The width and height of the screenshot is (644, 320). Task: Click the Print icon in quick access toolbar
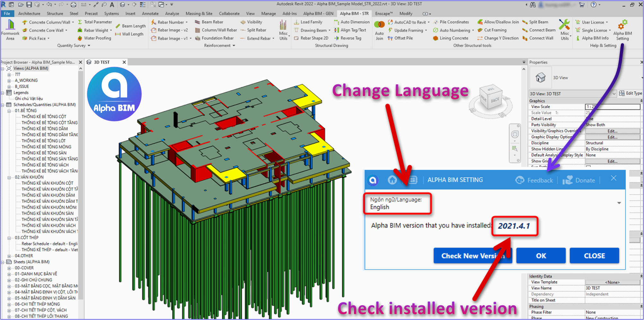74,4
